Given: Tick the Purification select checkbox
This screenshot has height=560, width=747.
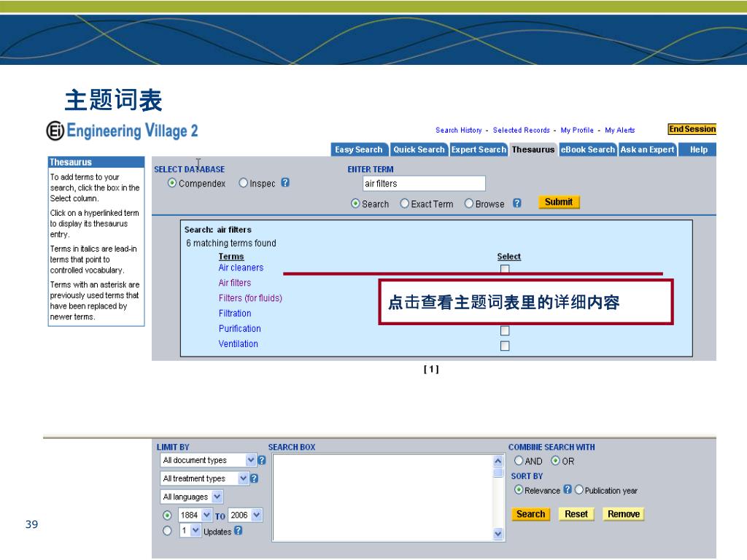Looking at the screenshot, I should click(x=505, y=330).
